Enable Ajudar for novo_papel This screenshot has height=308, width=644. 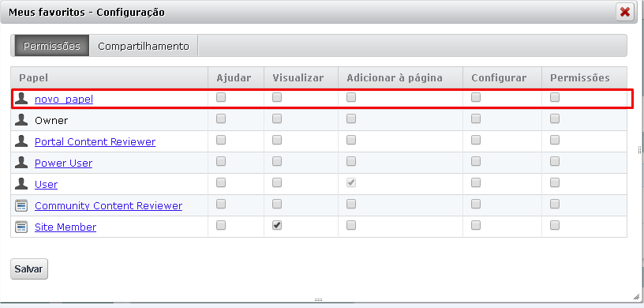221,97
